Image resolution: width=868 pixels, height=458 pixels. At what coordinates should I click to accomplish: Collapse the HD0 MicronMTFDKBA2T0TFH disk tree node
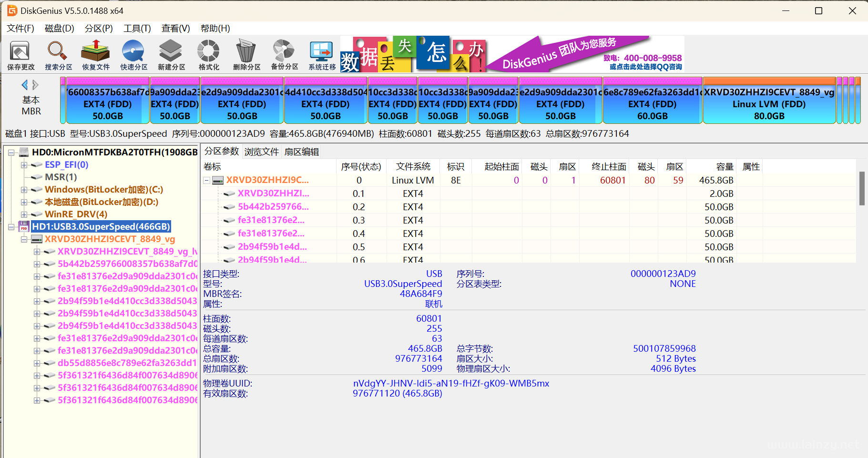[11, 153]
